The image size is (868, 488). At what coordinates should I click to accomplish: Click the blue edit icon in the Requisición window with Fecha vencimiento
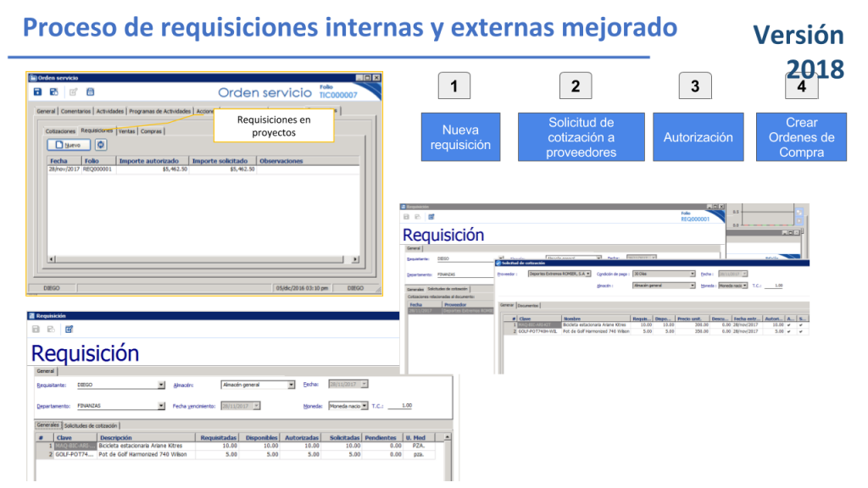coord(70,330)
